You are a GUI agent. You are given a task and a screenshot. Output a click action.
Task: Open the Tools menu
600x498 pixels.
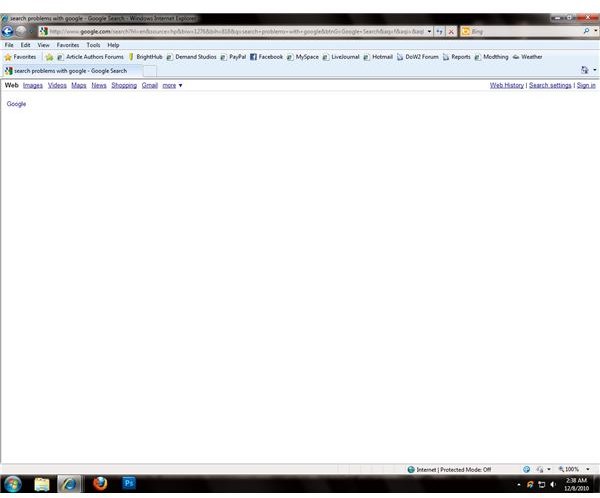93,45
